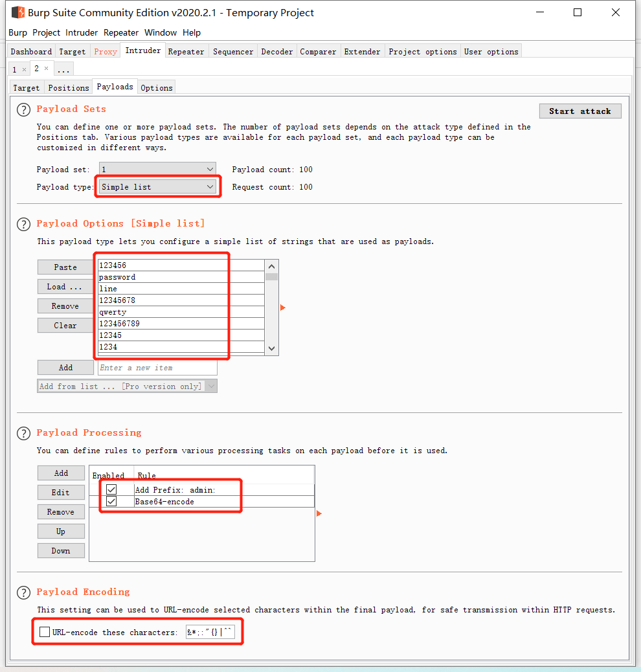Screen dimensions: 641x672
Task: Close Intruder attack tab 1
Action: [x=25, y=69]
